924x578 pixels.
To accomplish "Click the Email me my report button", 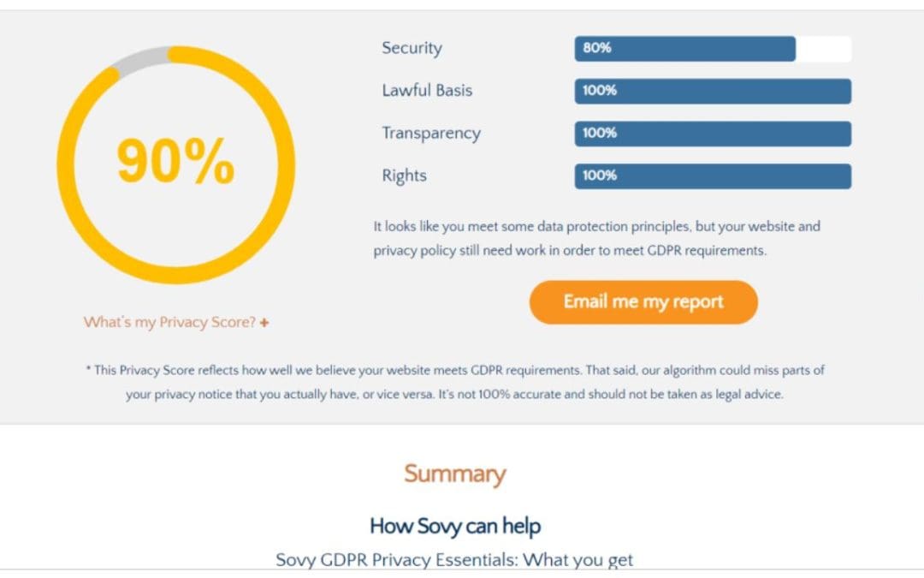I will [643, 302].
